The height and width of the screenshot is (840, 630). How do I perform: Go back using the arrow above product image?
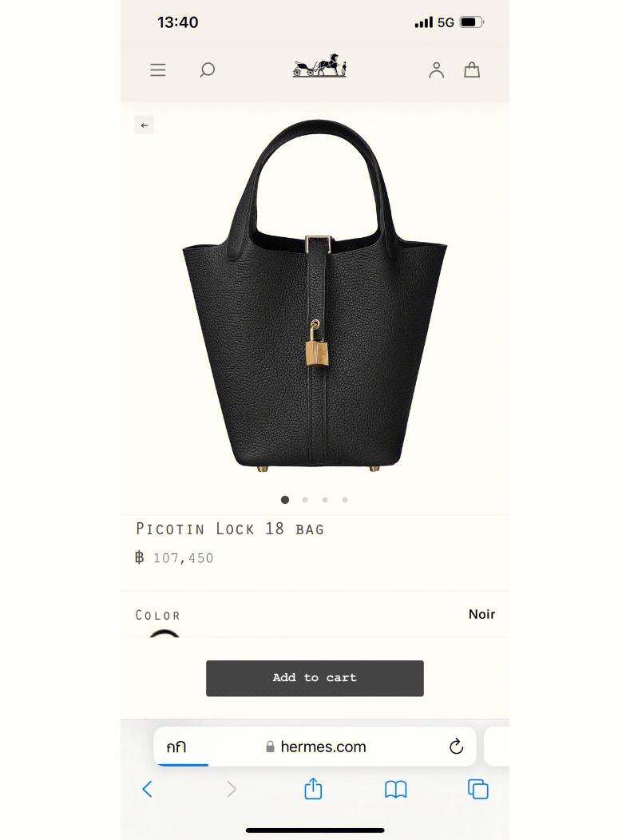(x=144, y=125)
